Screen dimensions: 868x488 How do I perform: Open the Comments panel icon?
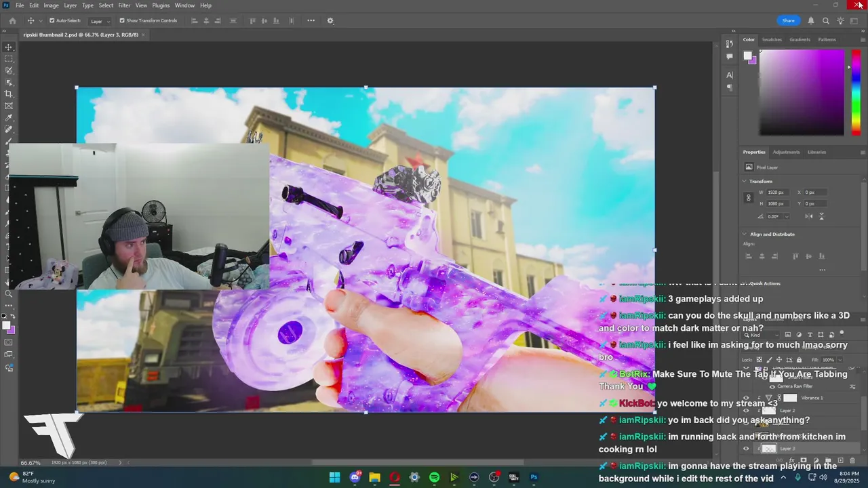tap(730, 57)
